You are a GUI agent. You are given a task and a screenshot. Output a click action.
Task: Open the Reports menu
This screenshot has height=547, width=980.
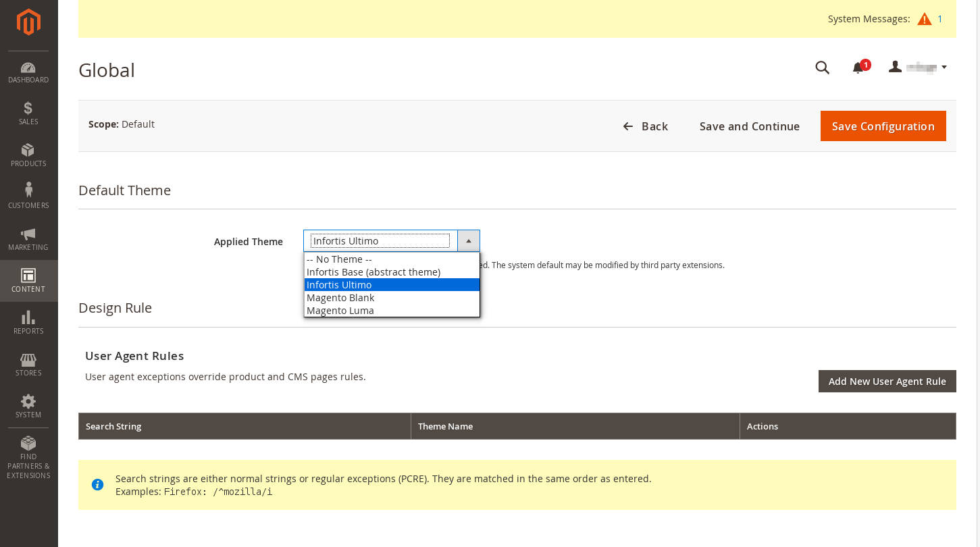28,323
